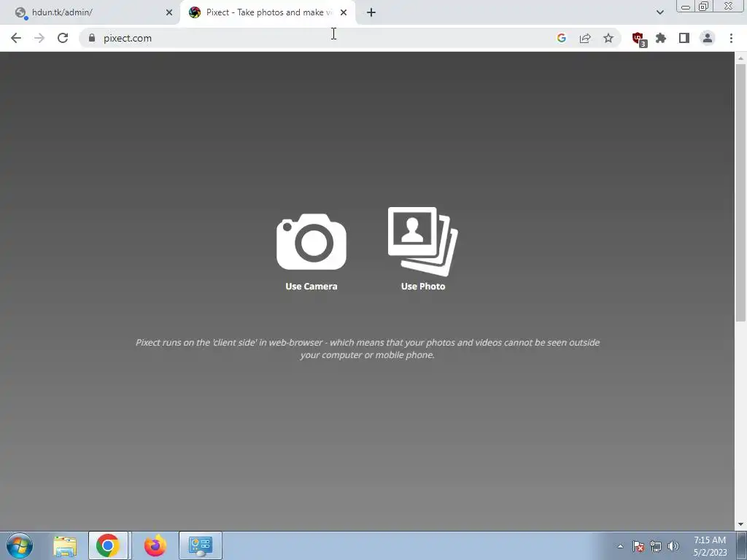747x560 pixels.
Task: Click the padlock site info icon
Action: coord(92,38)
